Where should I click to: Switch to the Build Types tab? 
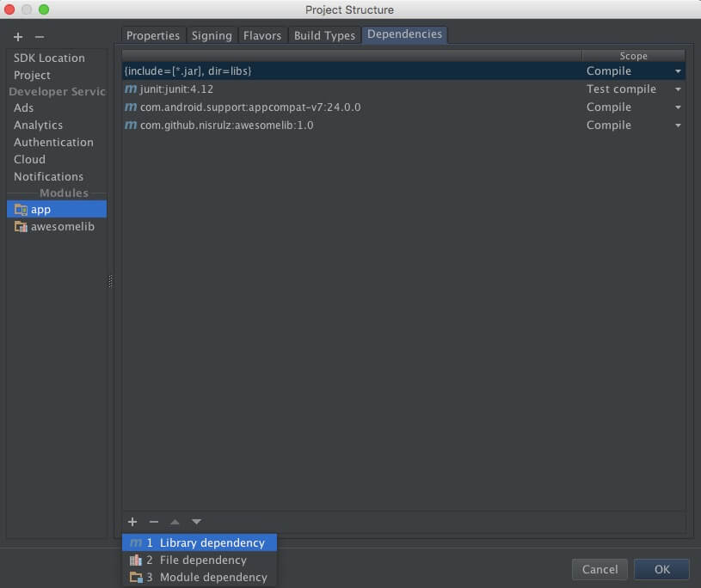tap(324, 35)
